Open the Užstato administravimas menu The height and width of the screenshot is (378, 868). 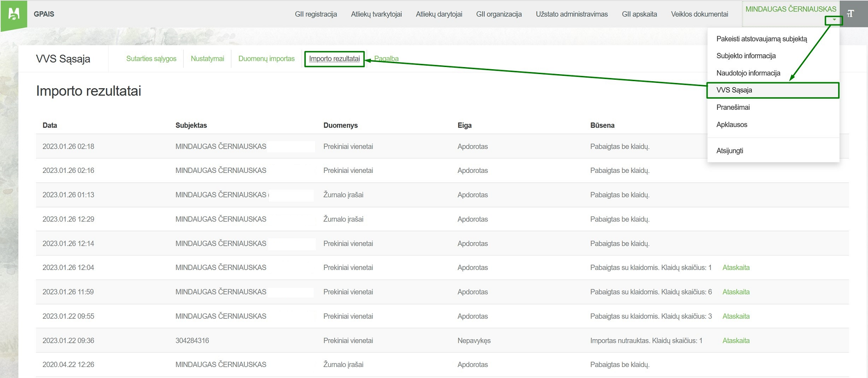click(571, 14)
